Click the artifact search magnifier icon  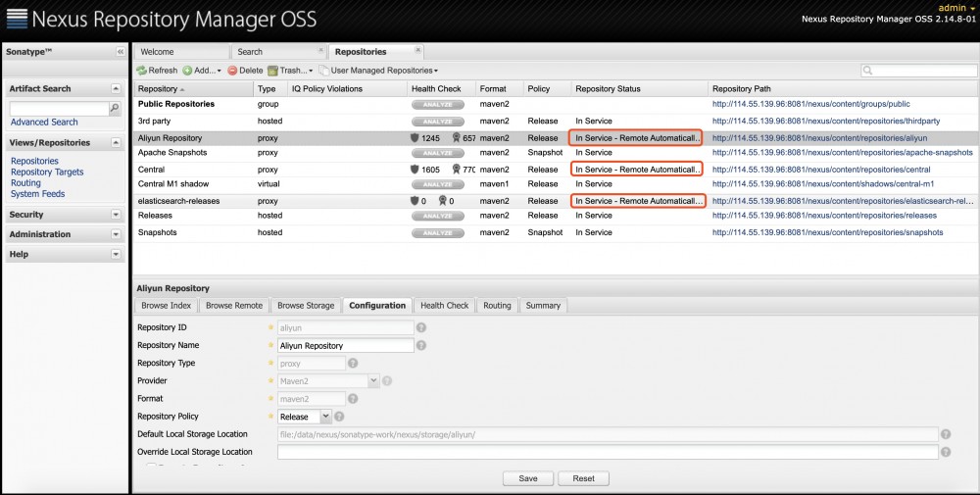[114, 108]
